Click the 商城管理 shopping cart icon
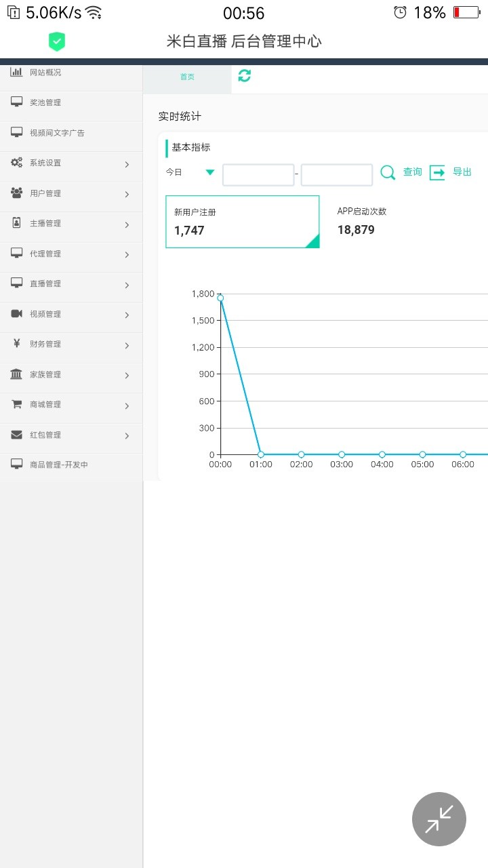The height and width of the screenshot is (868, 488). pyautogui.click(x=17, y=404)
